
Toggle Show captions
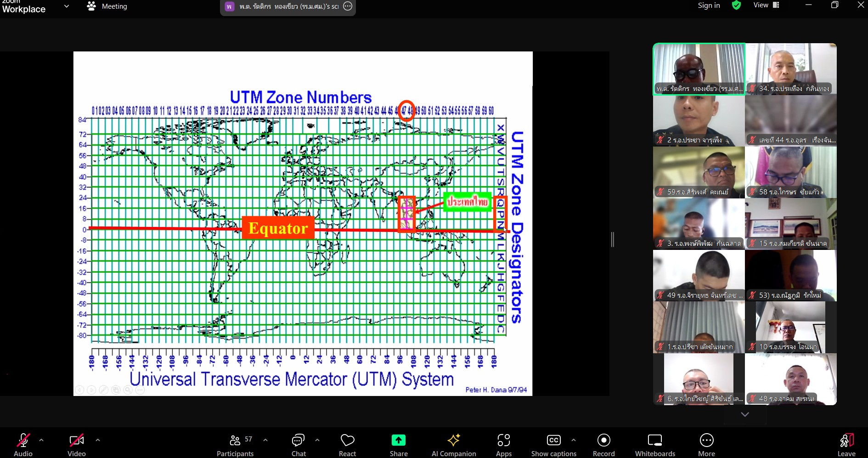click(x=554, y=444)
